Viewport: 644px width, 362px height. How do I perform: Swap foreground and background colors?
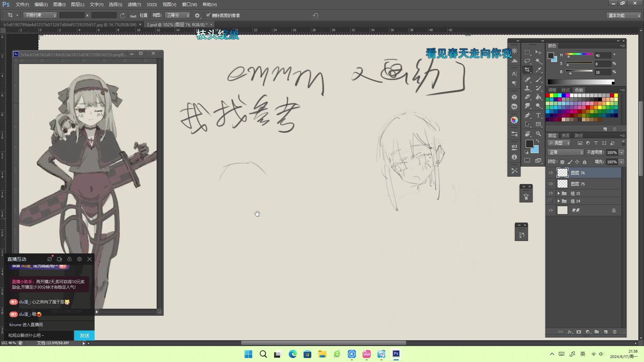tap(538, 141)
